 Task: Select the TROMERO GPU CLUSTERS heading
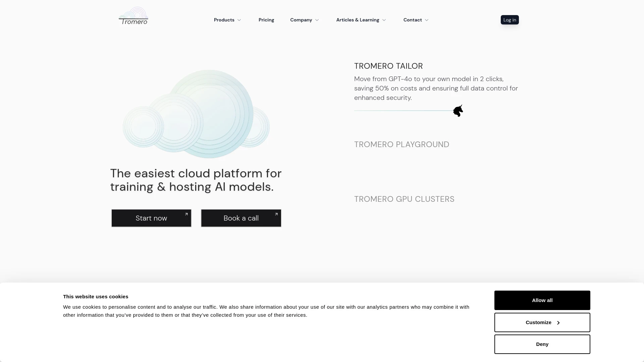coord(404,199)
